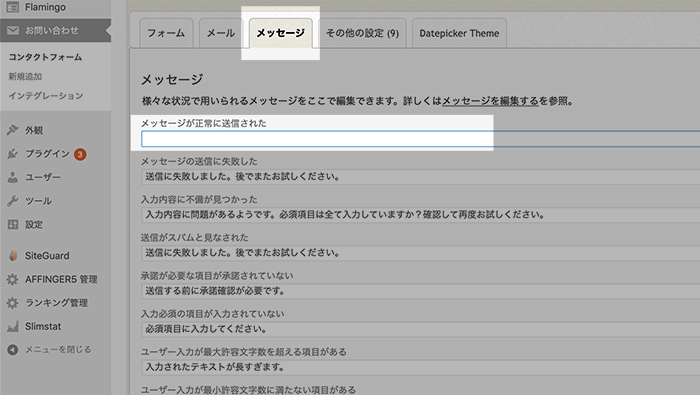Switch to その他の設定 (9) tab
The height and width of the screenshot is (395, 700).
click(362, 33)
